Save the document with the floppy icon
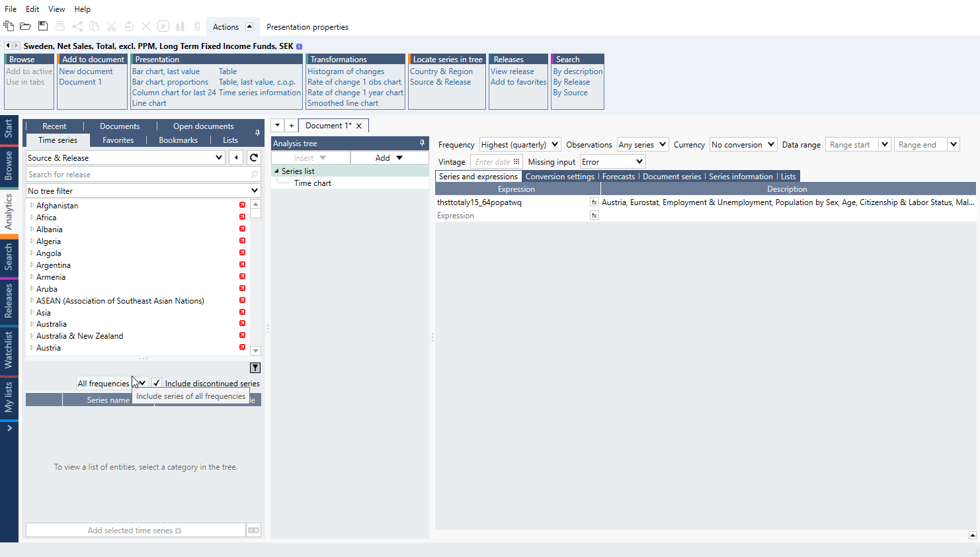 (43, 26)
